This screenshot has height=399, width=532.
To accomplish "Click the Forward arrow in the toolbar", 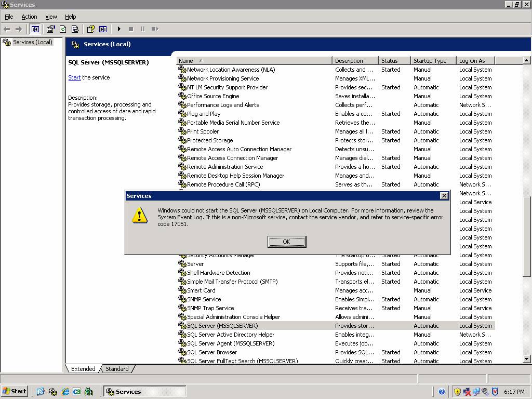I will click(19, 29).
